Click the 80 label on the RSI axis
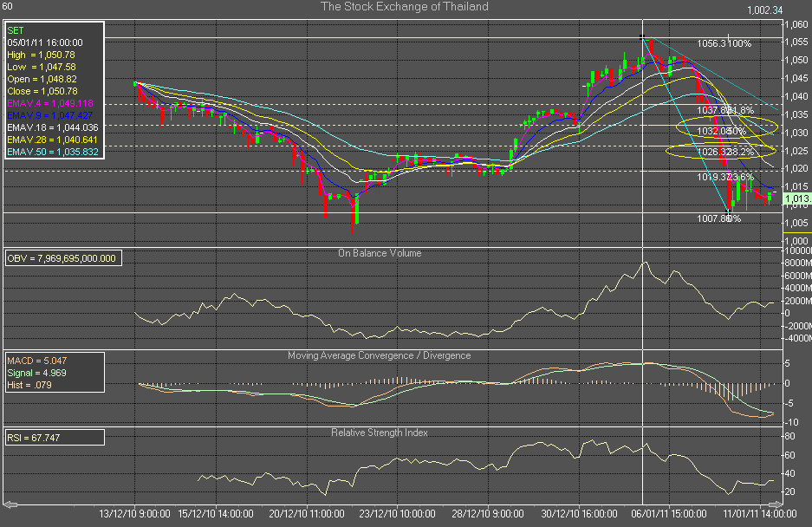The width and height of the screenshot is (812, 527). point(789,436)
